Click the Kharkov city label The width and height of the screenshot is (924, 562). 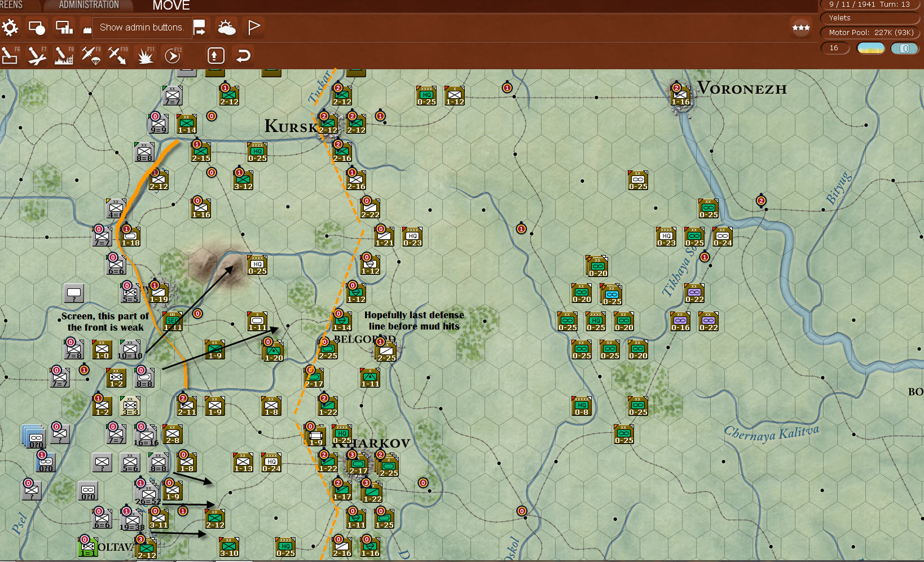coord(371,444)
